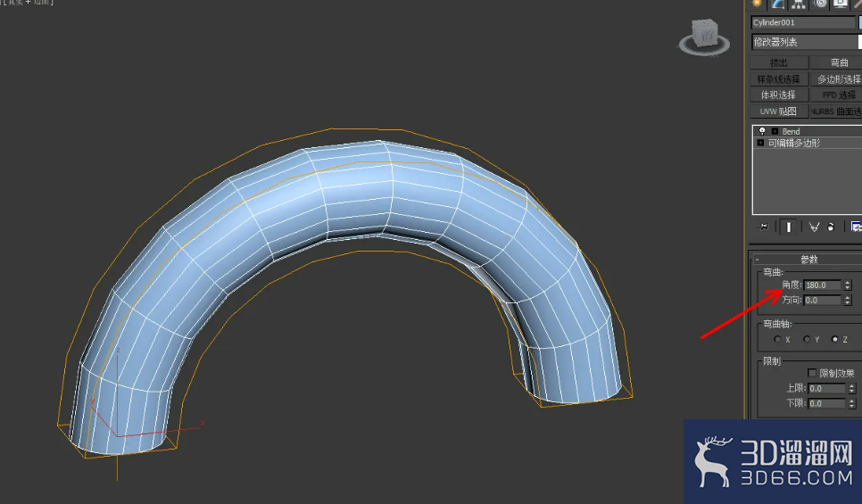Apply the 弯曲 modifier button
Viewport: 862px width, 504px height.
click(836, 62)
